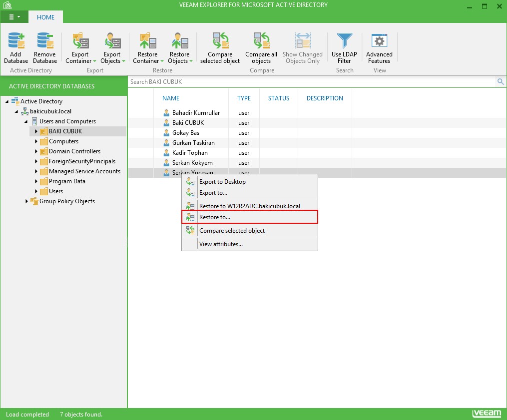This screenshot has height=420, width=507.
Task: Select the Serkan Kokyem user row
Action: (x=317, y=163)
